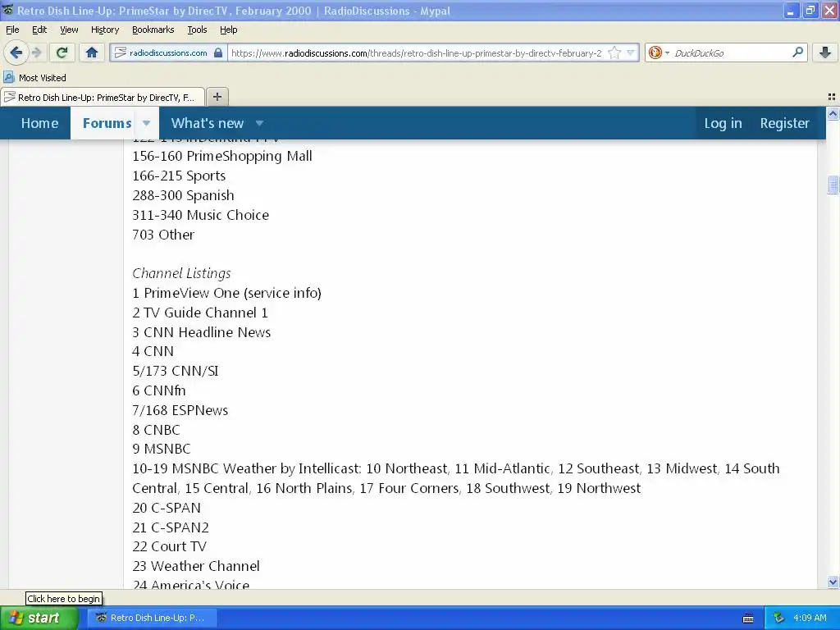This screenshot has width=840, height=630.
Task: Click the '1 PrimeView One (service info)' line
Action: (226, 293)
